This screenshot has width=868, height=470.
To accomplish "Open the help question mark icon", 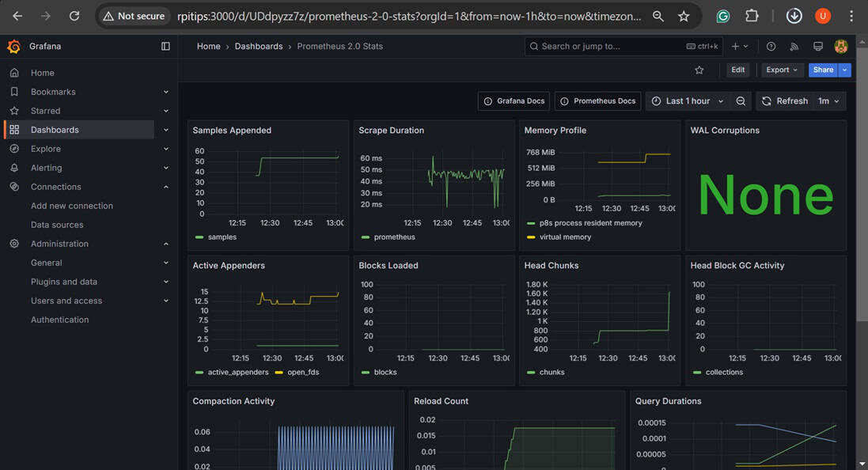I will 771,47.
